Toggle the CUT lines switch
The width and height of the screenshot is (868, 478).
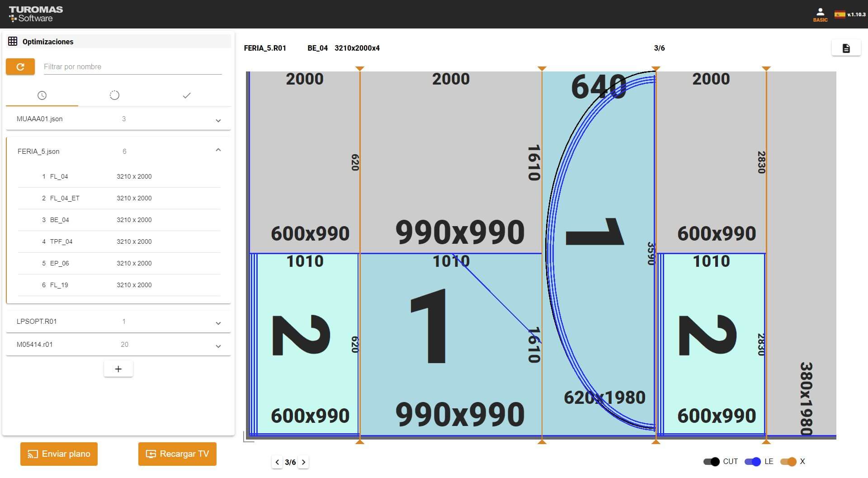point(711,462)
